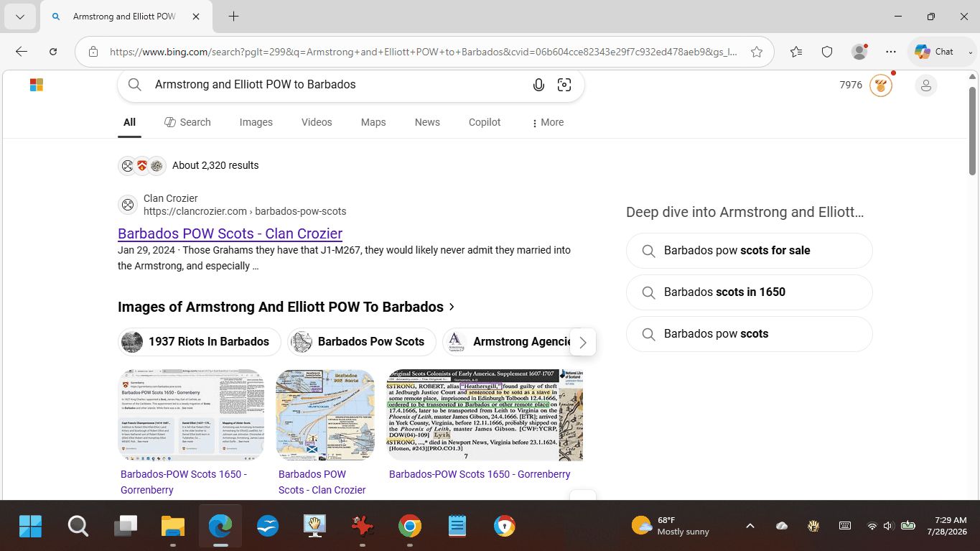The image size is (980, 551).
Task: View site information lock icon
Action: pos(93,52)
